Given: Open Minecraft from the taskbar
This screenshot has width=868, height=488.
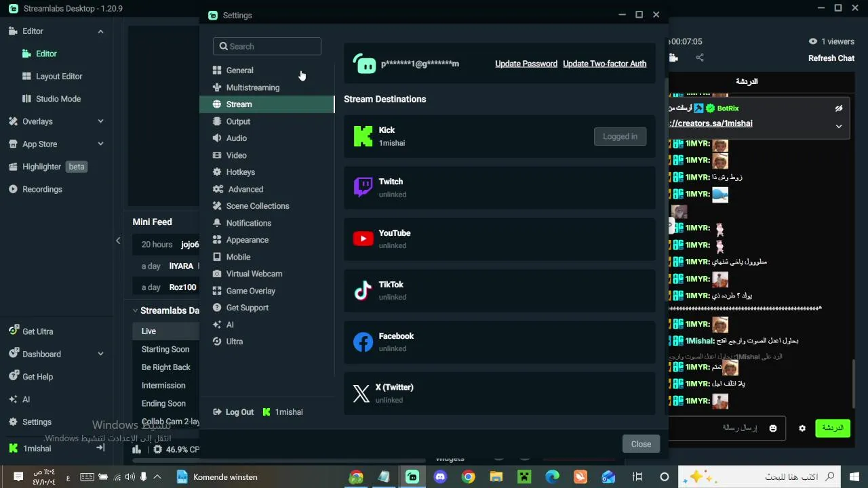Looking at the screenshot, I should click(x=524, y=477).
